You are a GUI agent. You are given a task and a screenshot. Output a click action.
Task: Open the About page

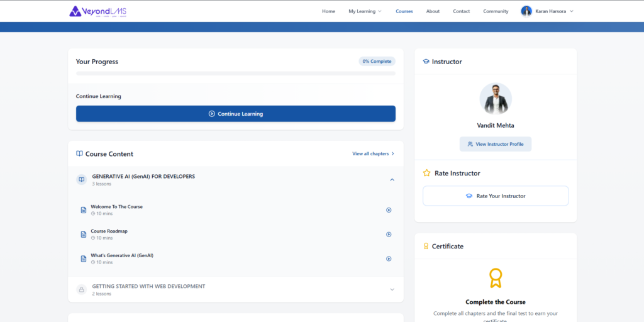click(433, 11)
